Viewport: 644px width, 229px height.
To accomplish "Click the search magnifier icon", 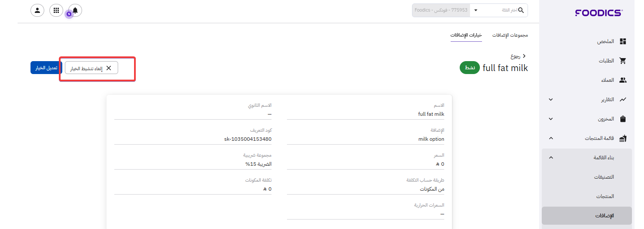I will (x=521, y=10).
